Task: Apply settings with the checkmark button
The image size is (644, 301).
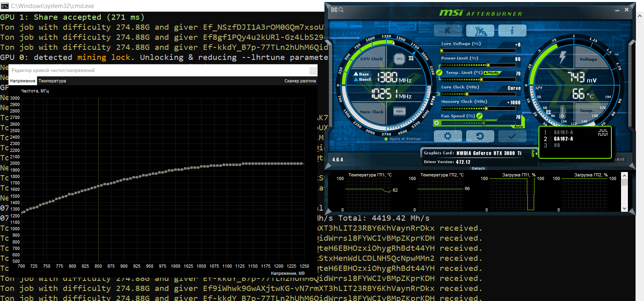Action: 512,136
